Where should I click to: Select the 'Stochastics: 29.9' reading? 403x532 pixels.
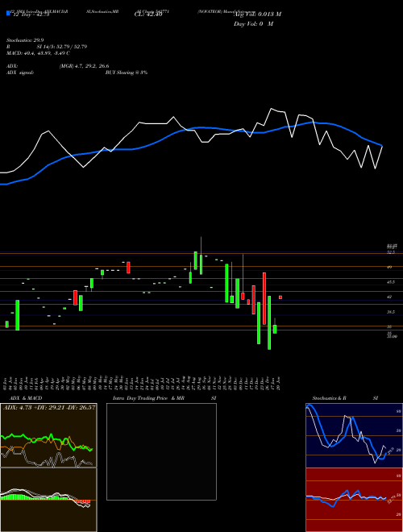pos(25,40)
